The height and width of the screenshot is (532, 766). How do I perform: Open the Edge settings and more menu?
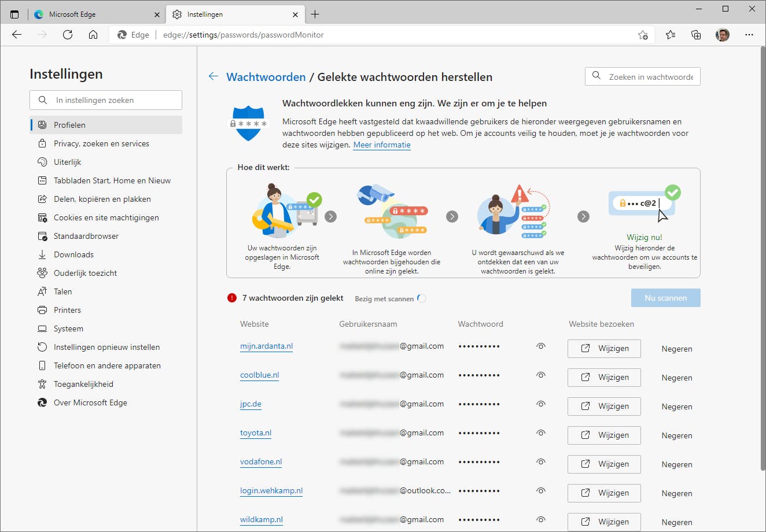click(x=749, y=35)
